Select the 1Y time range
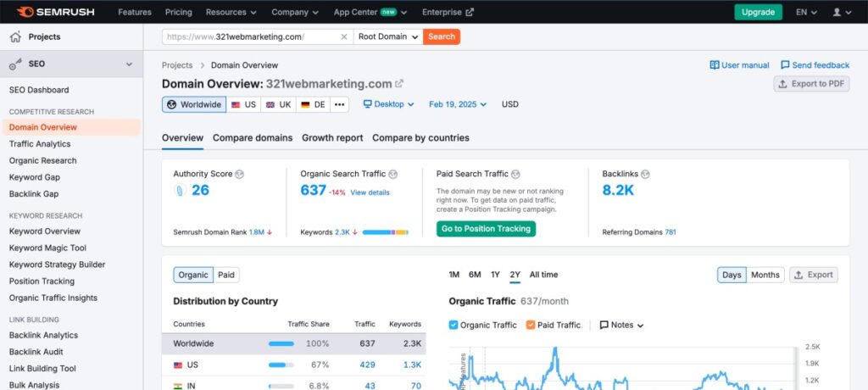868x390 pixels. 495,275
